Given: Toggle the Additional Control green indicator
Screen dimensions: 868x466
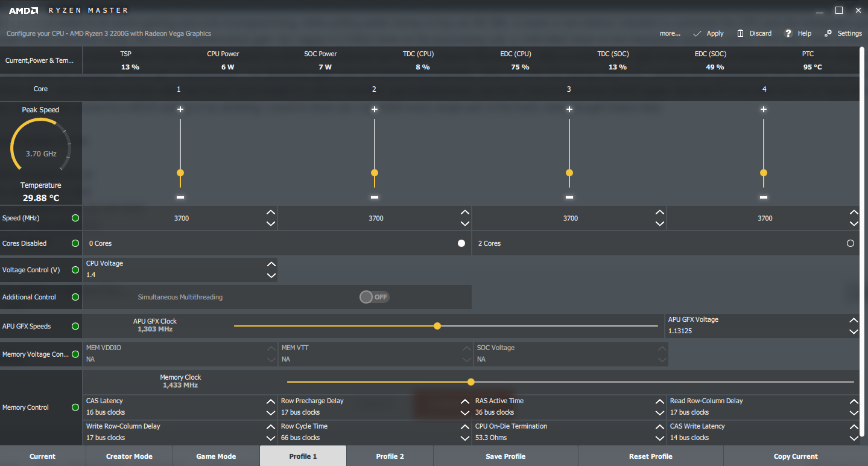Looking at the screenshot, I should (75, 297).
